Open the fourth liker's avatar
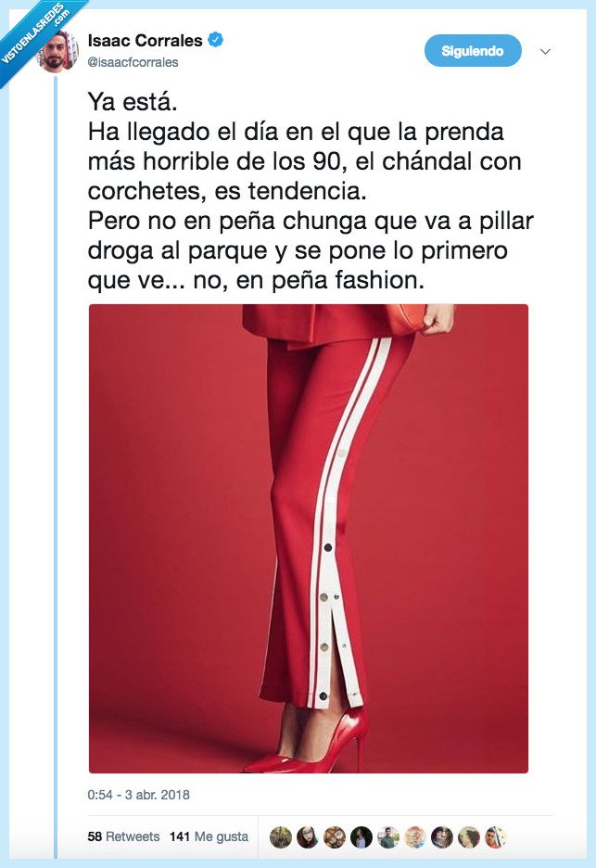 click(361, 837)
